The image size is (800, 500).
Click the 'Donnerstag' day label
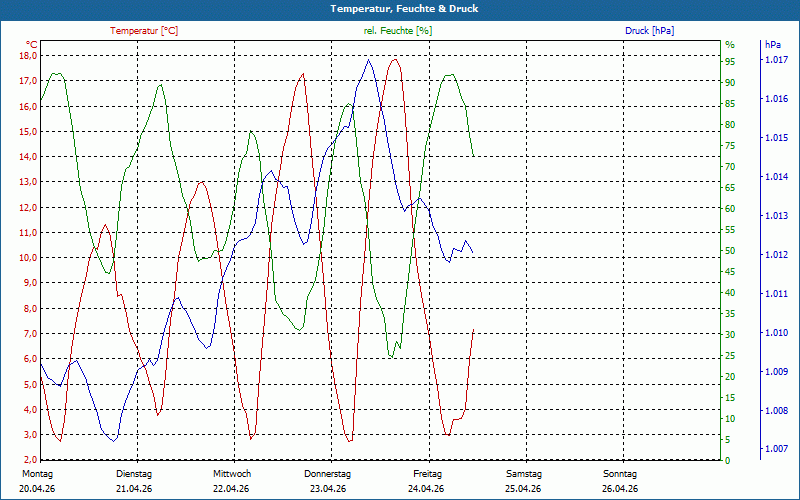pos(328,474)
